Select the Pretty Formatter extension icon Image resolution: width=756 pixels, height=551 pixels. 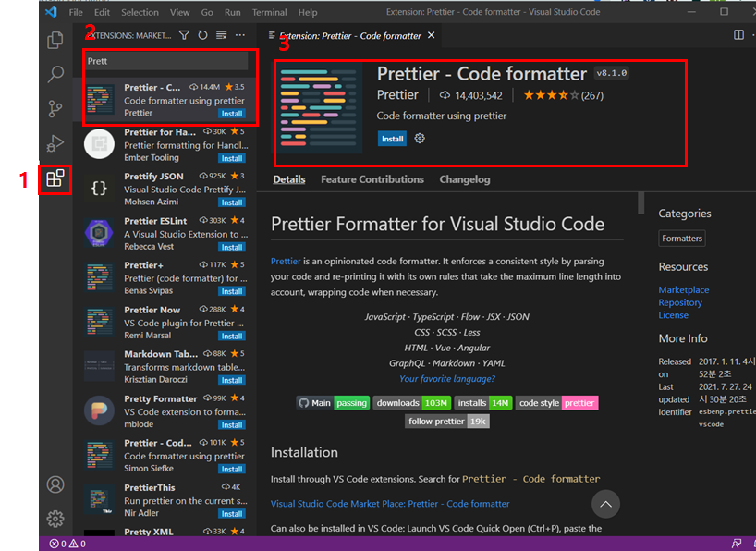(x=99, y=410)
